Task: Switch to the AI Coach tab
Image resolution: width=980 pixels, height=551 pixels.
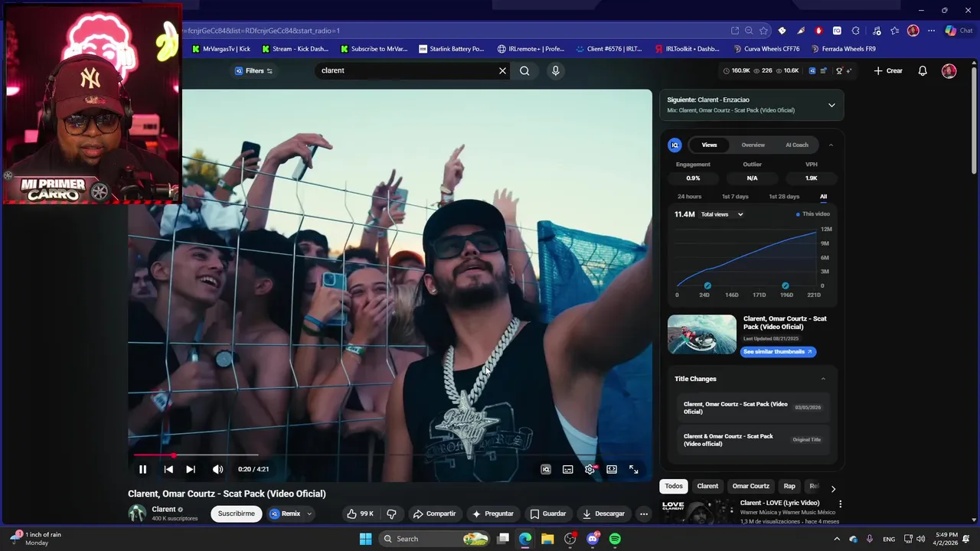Action: point(797,145)
